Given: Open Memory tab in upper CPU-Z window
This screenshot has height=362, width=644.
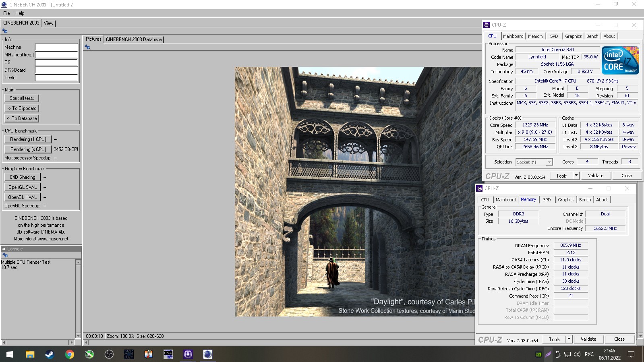Looking at the screenshot, I should [x=536, y=36].
